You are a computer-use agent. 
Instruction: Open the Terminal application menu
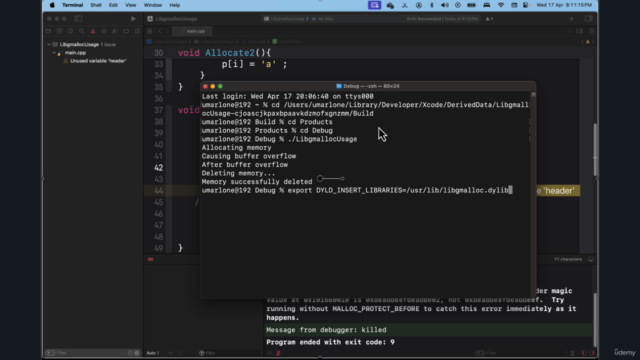point(72,5)
